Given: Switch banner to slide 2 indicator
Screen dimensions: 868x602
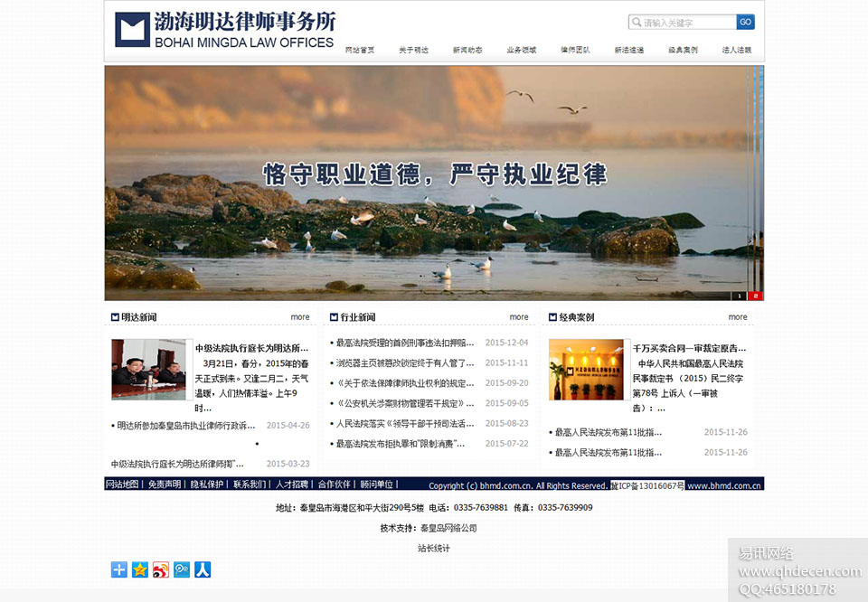Looking at the screenshot, I should (x=756, y=296).
